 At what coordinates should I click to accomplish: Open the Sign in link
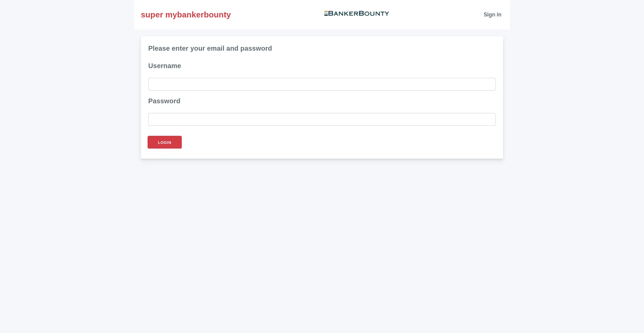492,14
